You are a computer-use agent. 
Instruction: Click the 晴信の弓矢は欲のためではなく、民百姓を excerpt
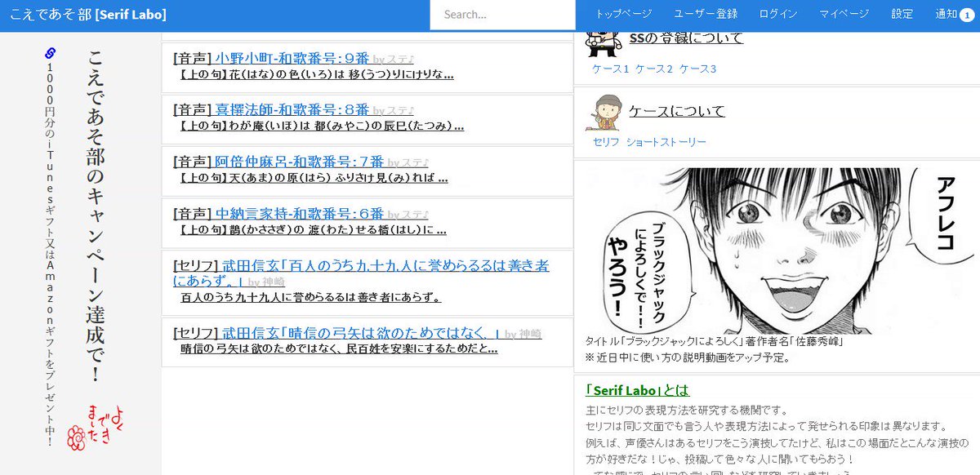point(339,348)
